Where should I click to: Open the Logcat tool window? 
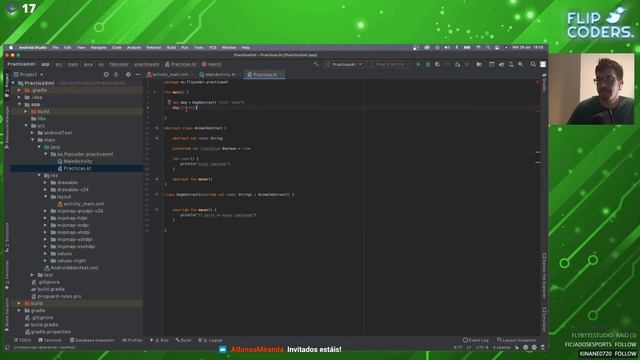(x=210, y=340)
